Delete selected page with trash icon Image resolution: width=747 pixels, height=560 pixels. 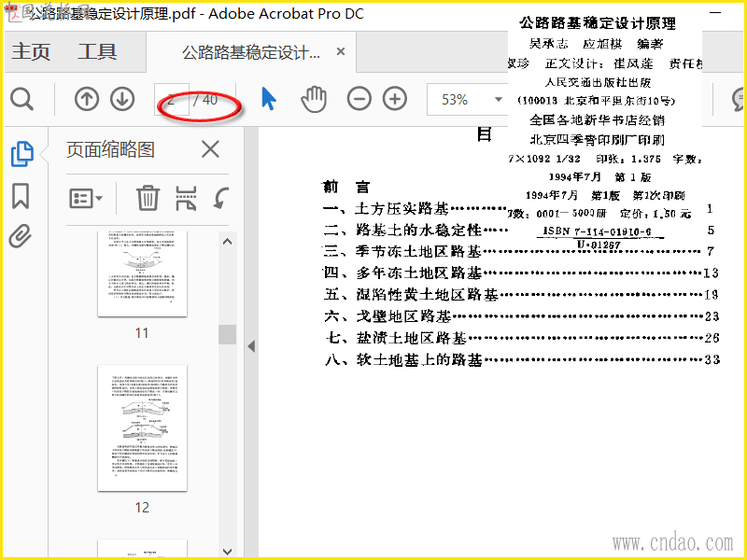tap(148, 198)
